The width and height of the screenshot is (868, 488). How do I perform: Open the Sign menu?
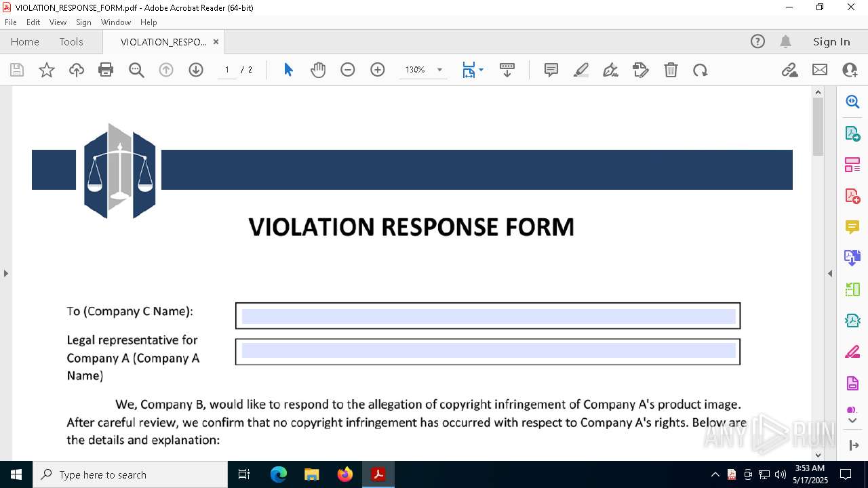pos(83,22)
